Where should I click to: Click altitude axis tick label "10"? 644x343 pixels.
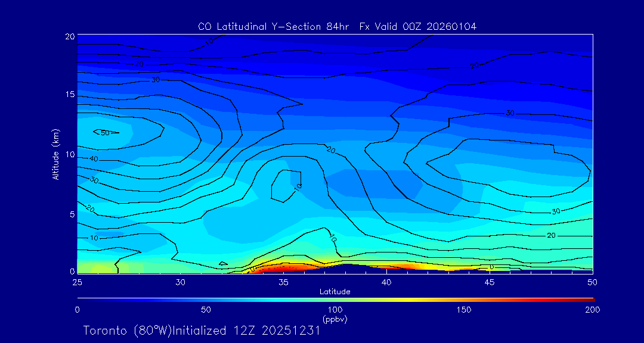point(70,155)
